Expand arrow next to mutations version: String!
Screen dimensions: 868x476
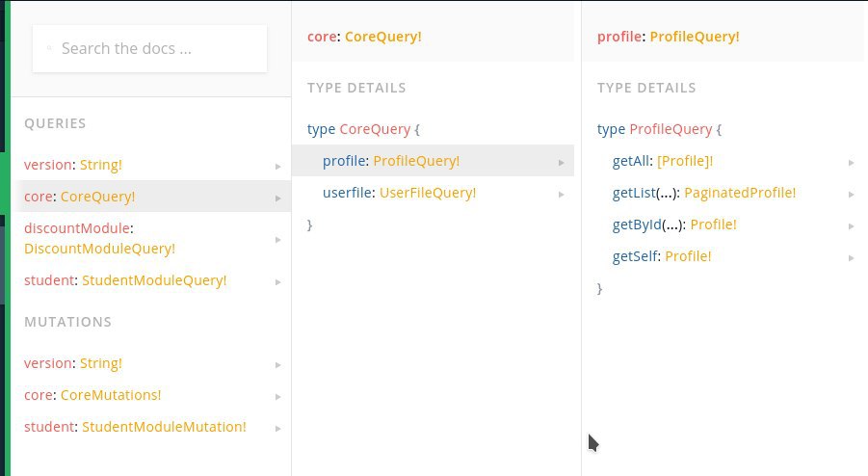pos(277,365)
